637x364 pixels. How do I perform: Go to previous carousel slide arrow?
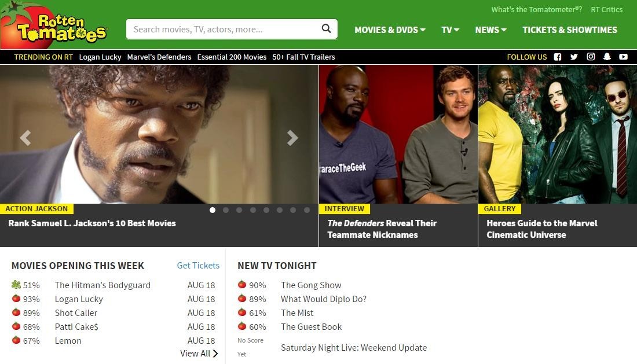(25, 138)
